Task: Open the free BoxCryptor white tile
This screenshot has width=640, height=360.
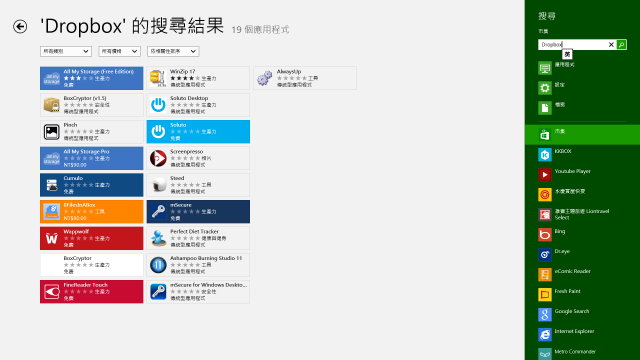Action: click(x=91, y=265)
